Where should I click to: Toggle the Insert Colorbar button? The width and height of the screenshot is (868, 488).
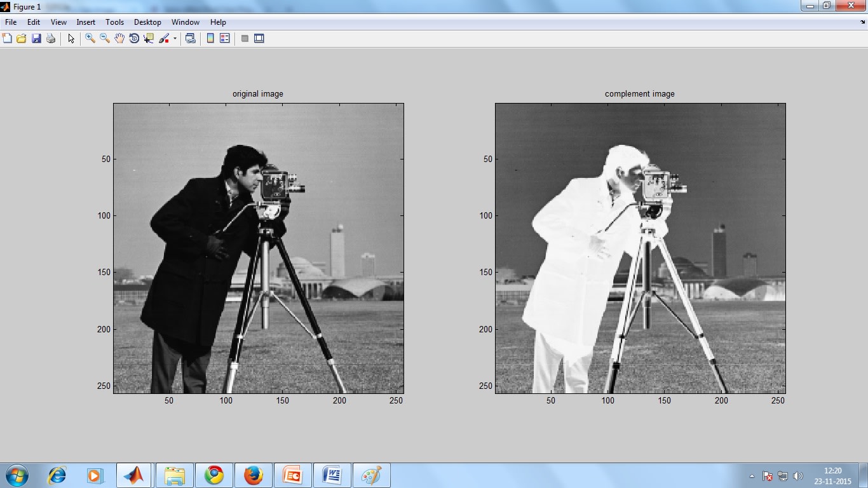[210, 39]
